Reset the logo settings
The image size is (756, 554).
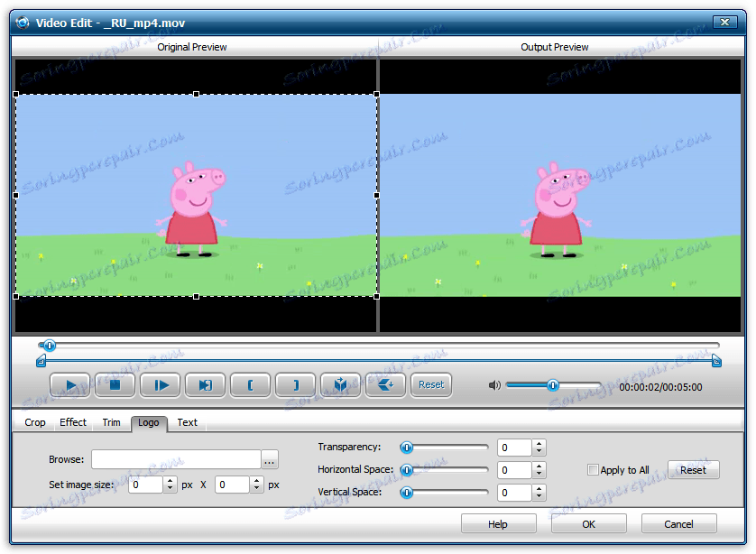point(693,469)
